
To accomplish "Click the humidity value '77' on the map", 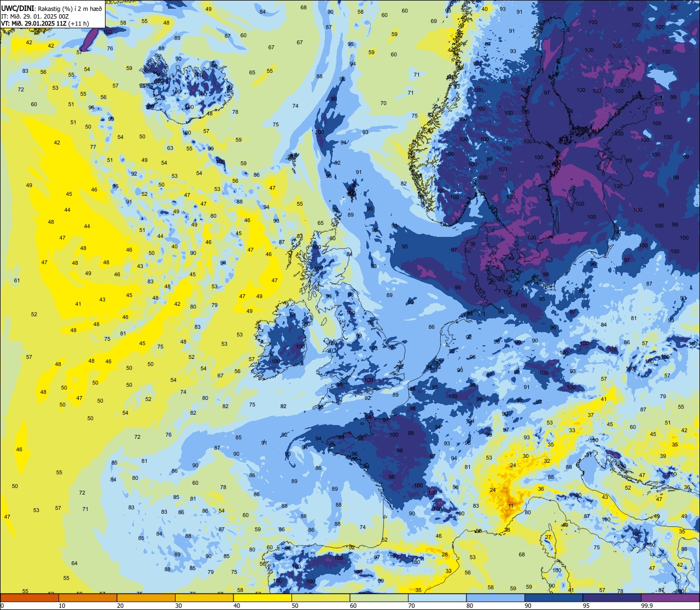I will [x=93, y=147].
